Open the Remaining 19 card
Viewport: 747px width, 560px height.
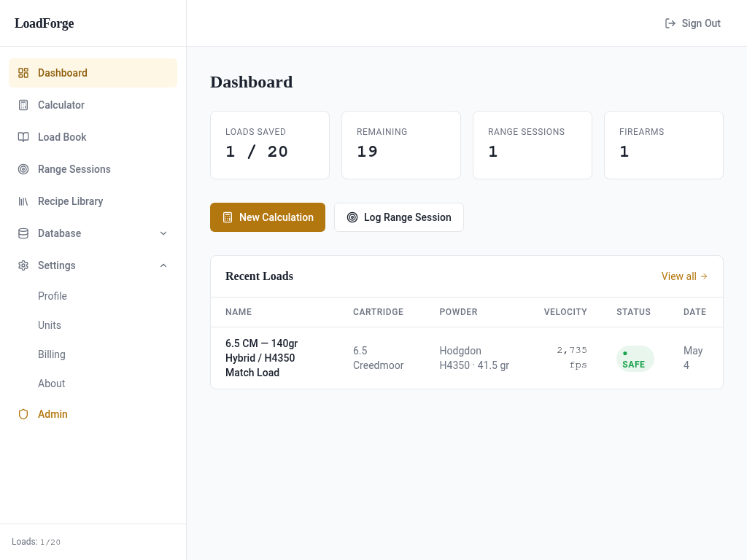pyautogui.click(x=401, y=145)
